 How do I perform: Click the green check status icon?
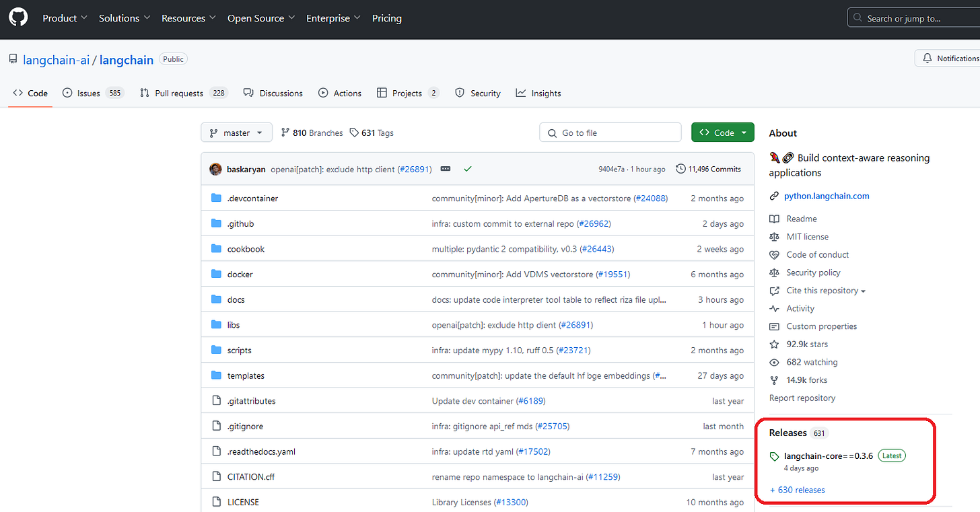tap(468, 169)
